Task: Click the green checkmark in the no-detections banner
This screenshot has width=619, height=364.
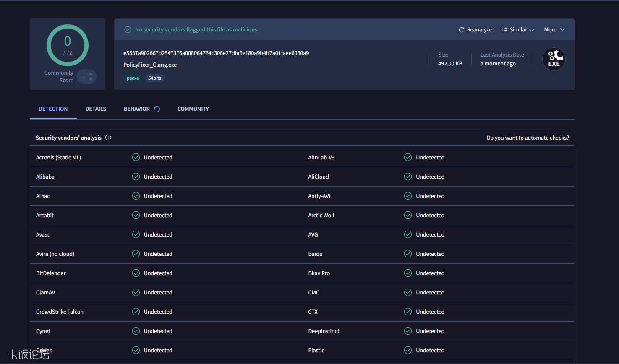Action: pyautogui.click(x=128, y=30)
